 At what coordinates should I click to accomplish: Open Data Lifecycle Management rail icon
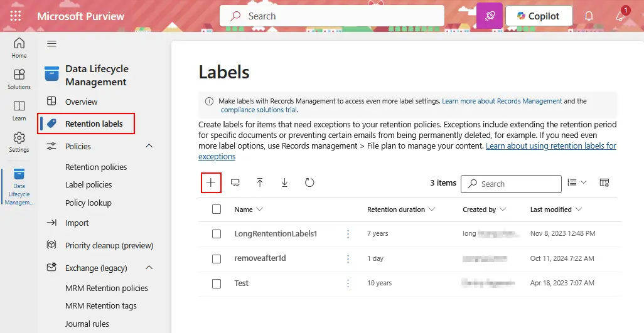(x=19, y=186)
